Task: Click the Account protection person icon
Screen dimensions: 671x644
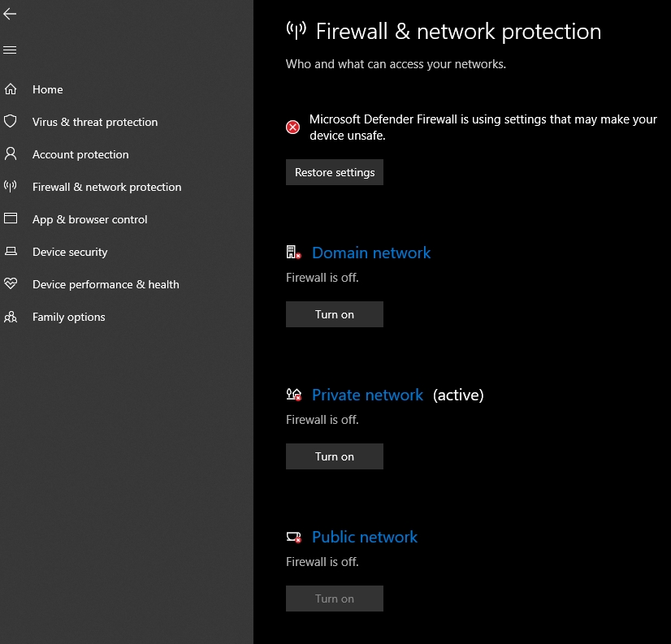Action: (11, 154)
